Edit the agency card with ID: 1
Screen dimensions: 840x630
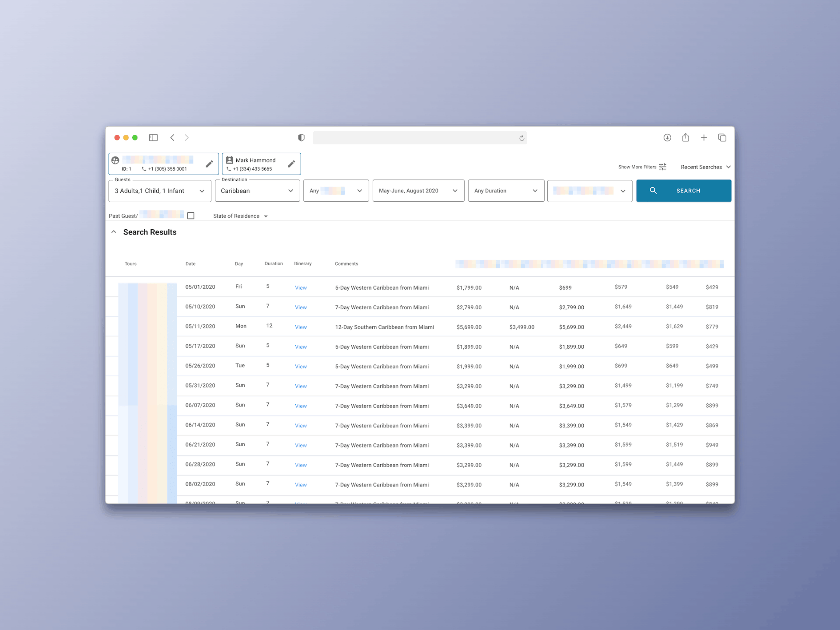210,164
